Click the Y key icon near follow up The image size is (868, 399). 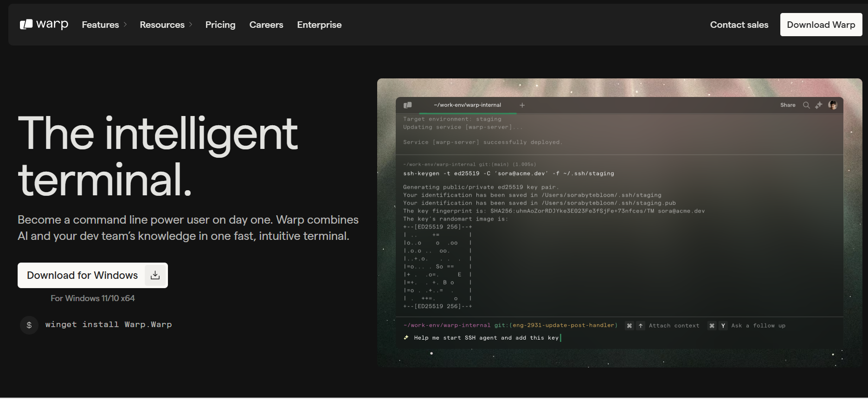723,326
